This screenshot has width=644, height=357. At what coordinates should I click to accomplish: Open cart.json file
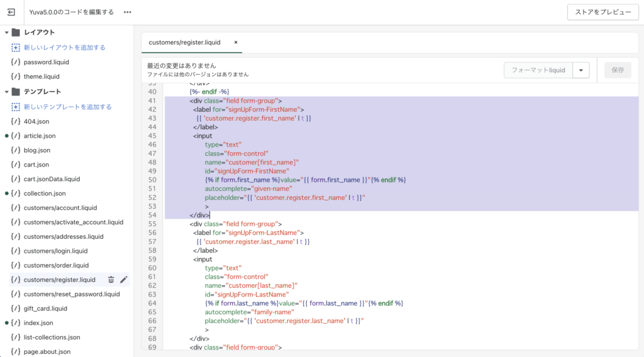[36, 165]
